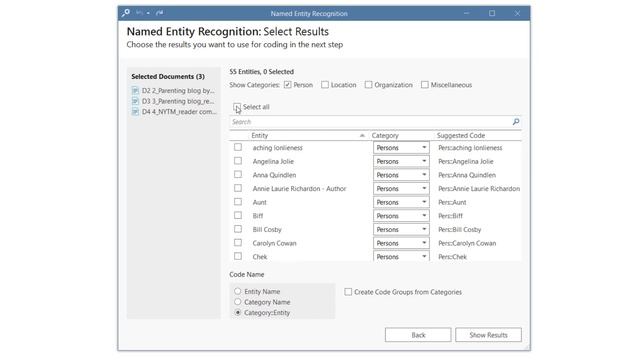Click suggested code Pers::Biff
Screen dimensions: 640x360
coord(451,216)
